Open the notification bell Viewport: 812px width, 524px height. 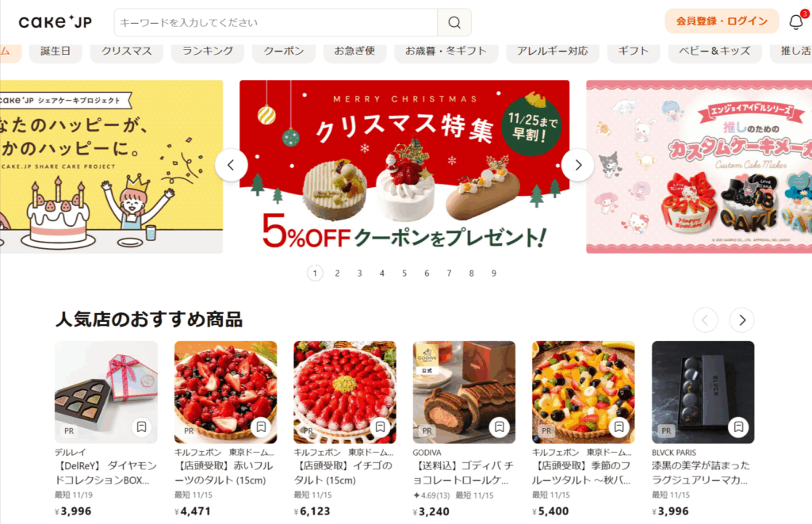pos(796,21)
